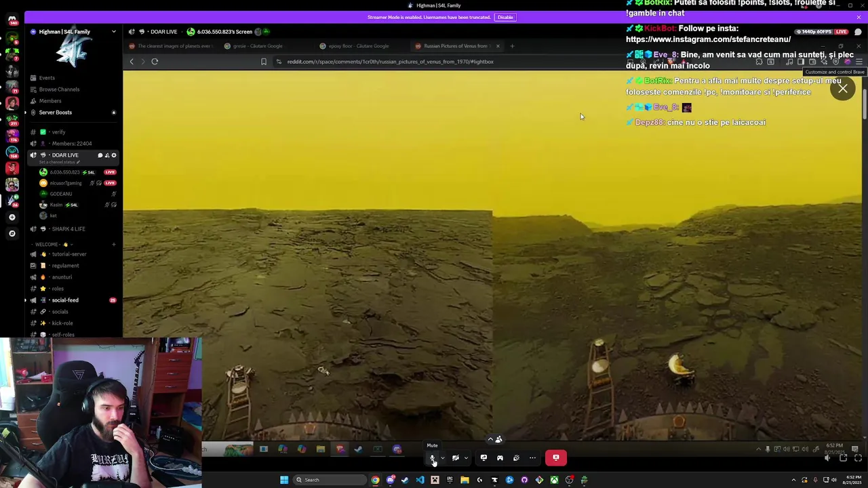
Task: Open the soundboard button in call controls
Action: (x=516, y=458)
